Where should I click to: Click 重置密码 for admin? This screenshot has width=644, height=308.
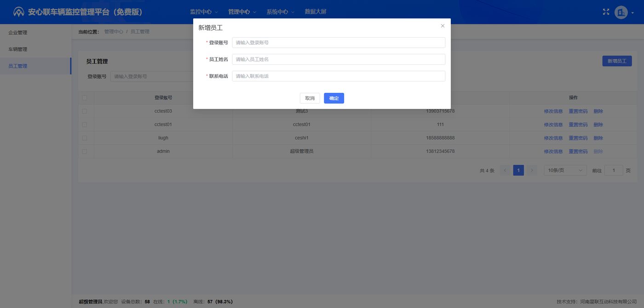point(578,151)
